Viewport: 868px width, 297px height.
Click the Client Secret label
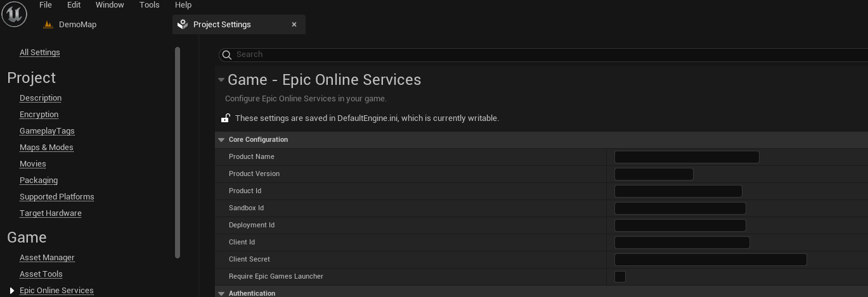pyautogui.click(x=249, y=260)
